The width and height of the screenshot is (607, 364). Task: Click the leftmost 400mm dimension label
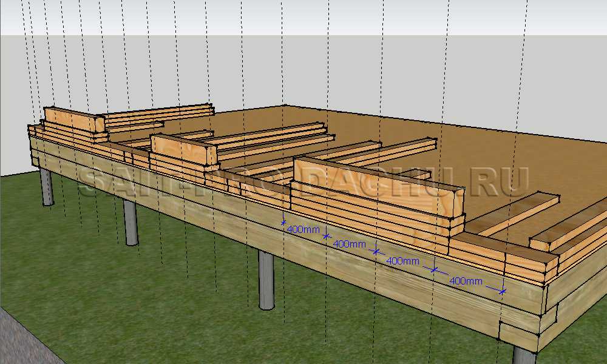point(303,230)
